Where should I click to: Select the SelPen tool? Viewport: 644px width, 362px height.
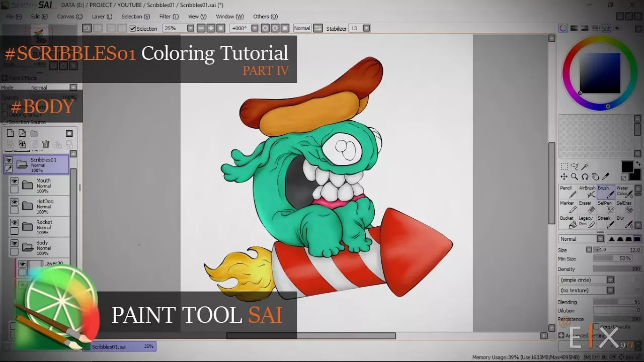[606, 207]
